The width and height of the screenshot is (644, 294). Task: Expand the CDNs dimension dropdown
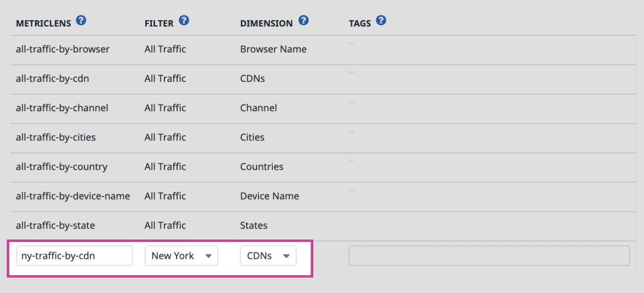pos(268,256)
